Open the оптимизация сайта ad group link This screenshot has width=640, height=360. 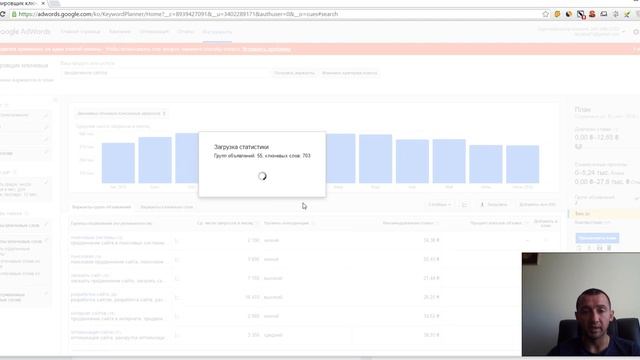96,332
